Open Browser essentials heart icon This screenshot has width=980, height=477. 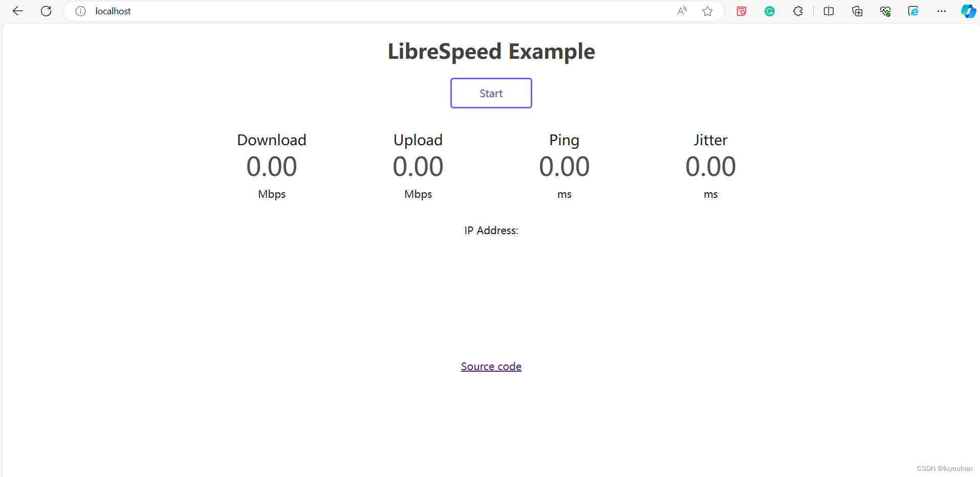885,11
